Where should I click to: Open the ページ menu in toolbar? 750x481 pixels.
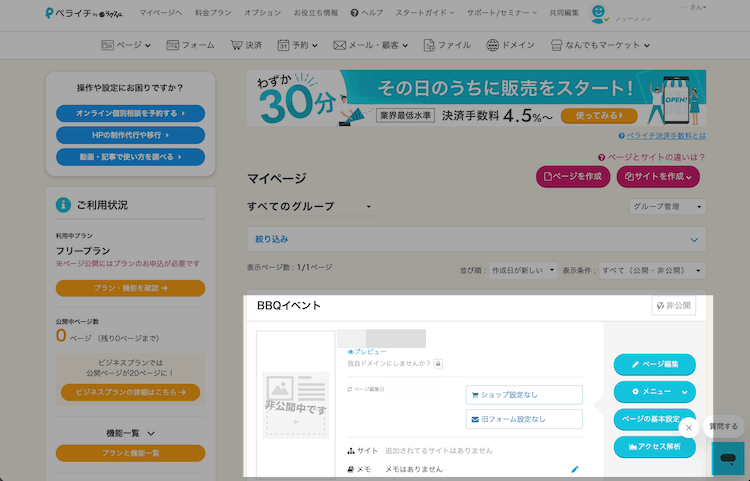point(126,45)
